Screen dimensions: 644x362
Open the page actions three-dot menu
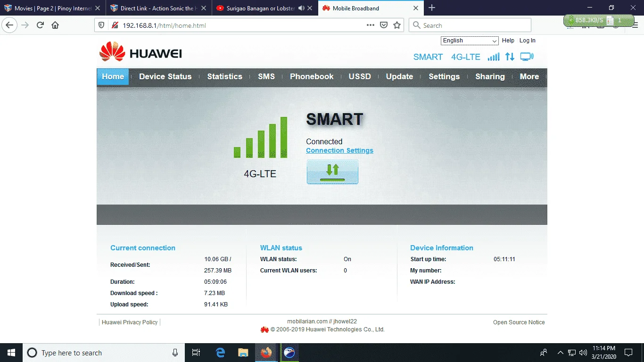[x=371, y=25]
